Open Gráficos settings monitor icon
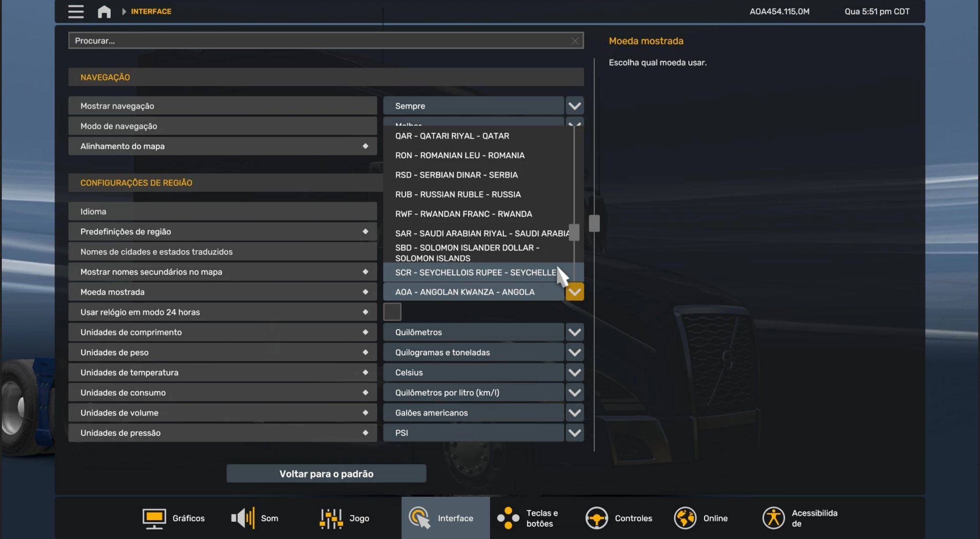980x539 pixels. click(154, 518)
